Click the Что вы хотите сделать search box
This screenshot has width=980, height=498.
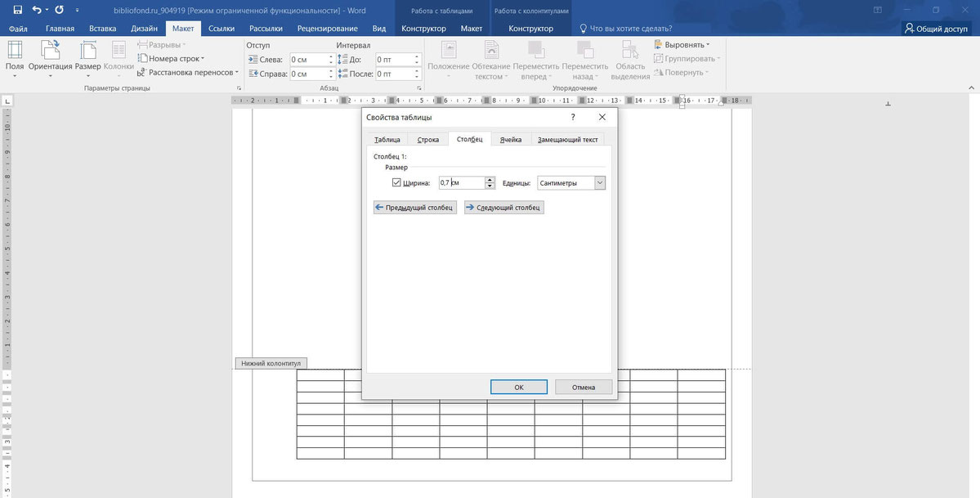(x=632, y=29)
